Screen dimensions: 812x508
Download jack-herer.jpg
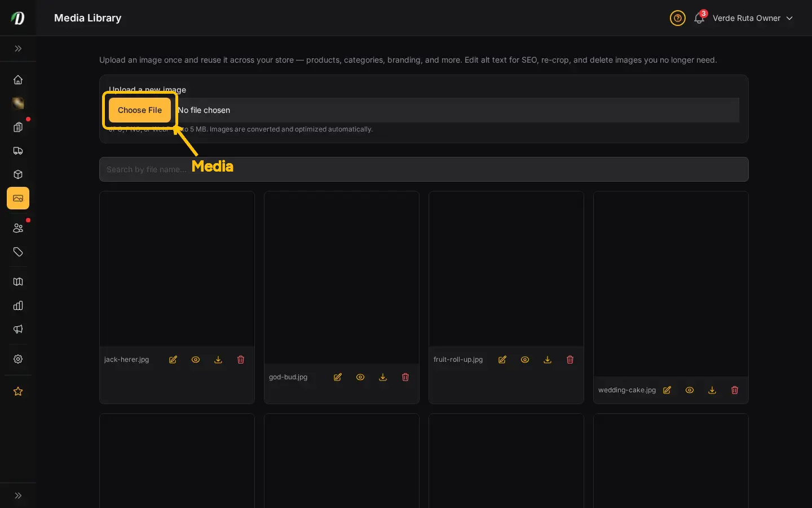tap(218, 360)
